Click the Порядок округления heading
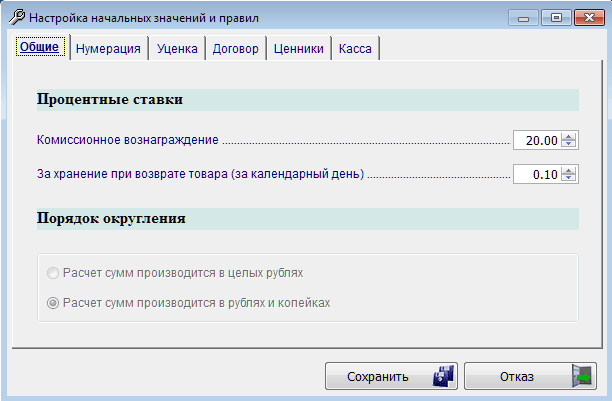 tap(111, 218)
